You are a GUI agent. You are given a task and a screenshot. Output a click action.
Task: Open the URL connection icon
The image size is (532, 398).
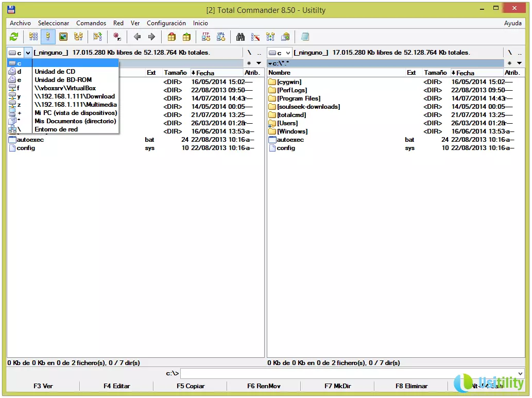pos(221,37)
